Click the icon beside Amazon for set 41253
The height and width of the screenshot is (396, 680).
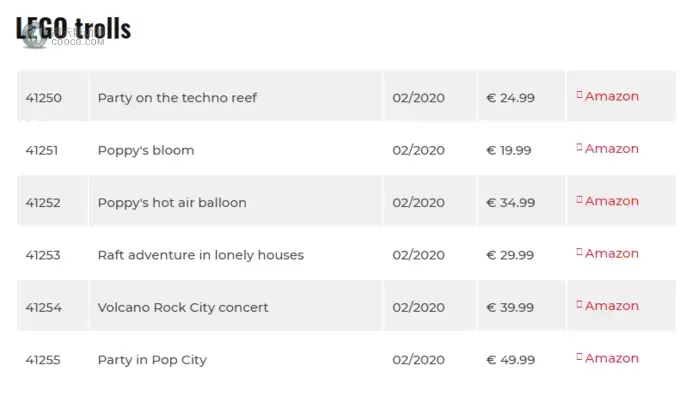tap(579, 252)
